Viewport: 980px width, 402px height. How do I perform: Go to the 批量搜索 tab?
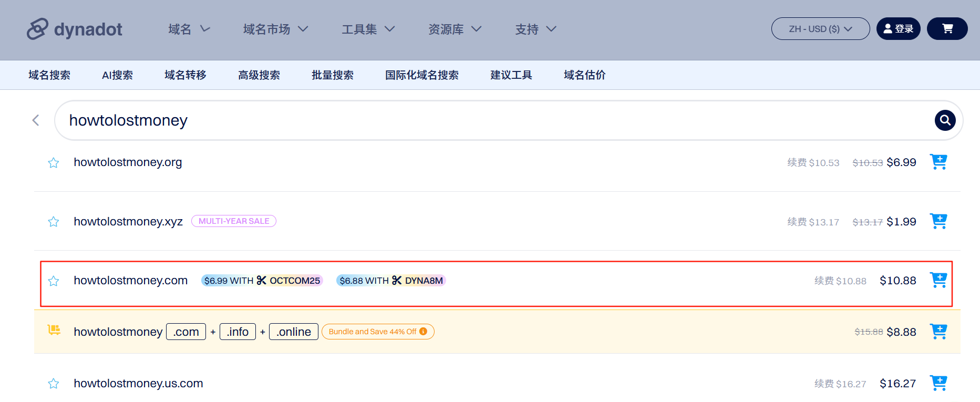pos(332,75)
